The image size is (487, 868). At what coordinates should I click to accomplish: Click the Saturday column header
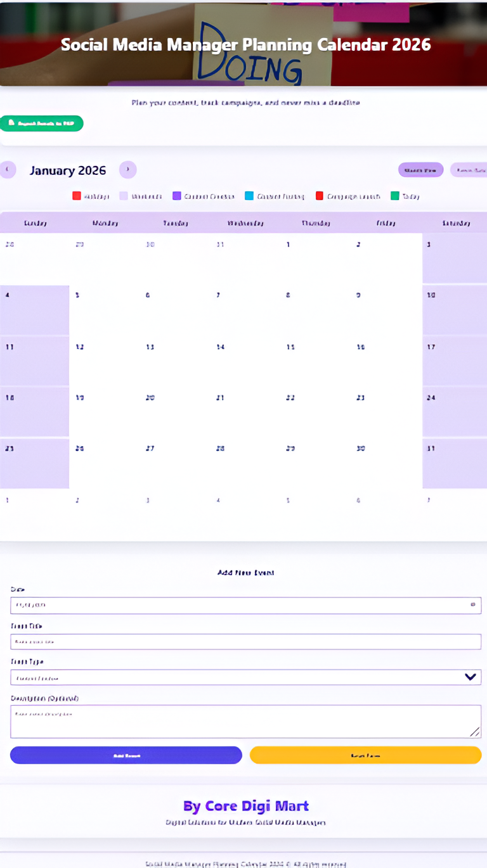click(455, 223)
